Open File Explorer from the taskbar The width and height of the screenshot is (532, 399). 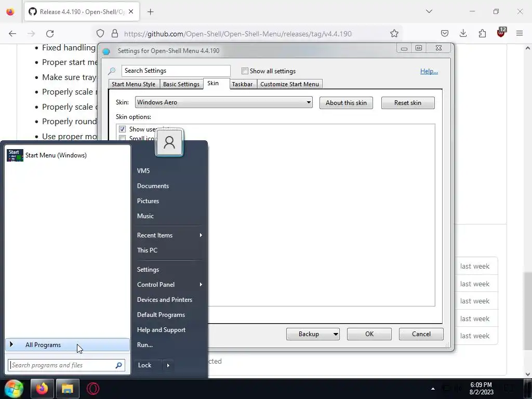pos(68,389)
